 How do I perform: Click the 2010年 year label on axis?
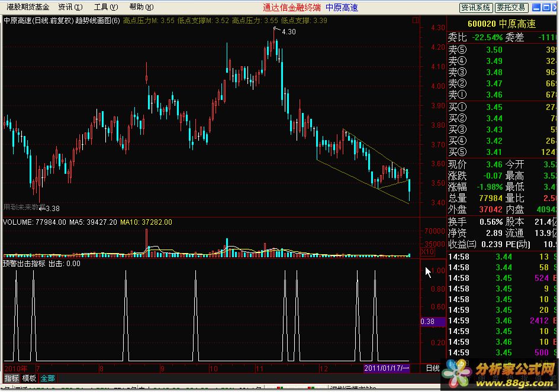(15, 368)
